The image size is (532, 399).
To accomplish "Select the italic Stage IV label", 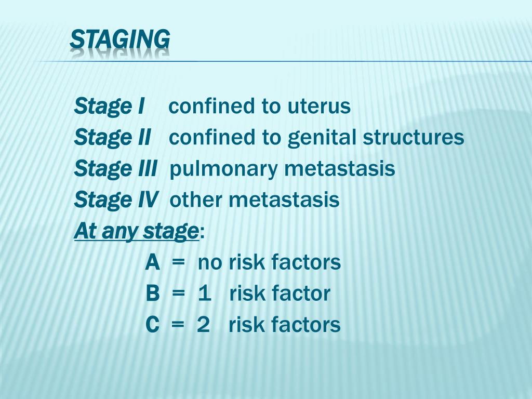I will [x=116, y=200].
